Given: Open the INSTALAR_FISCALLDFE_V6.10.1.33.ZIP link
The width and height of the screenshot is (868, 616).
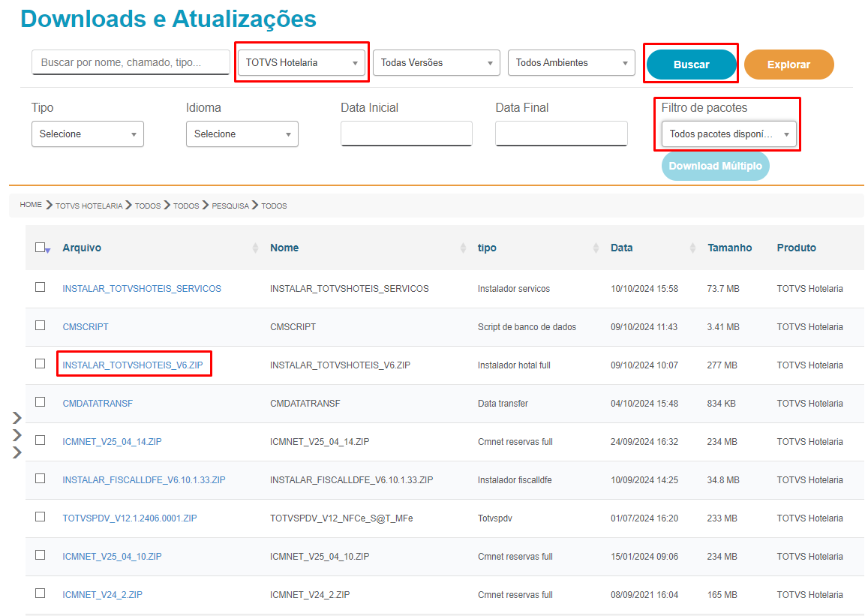Looking at the screenshot, I should point(144,480).
